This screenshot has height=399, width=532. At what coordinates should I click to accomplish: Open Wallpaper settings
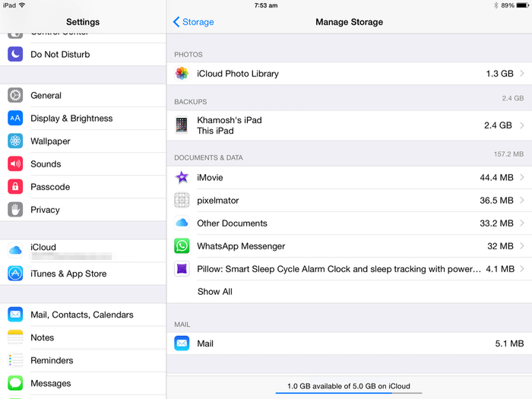(83, 141)
